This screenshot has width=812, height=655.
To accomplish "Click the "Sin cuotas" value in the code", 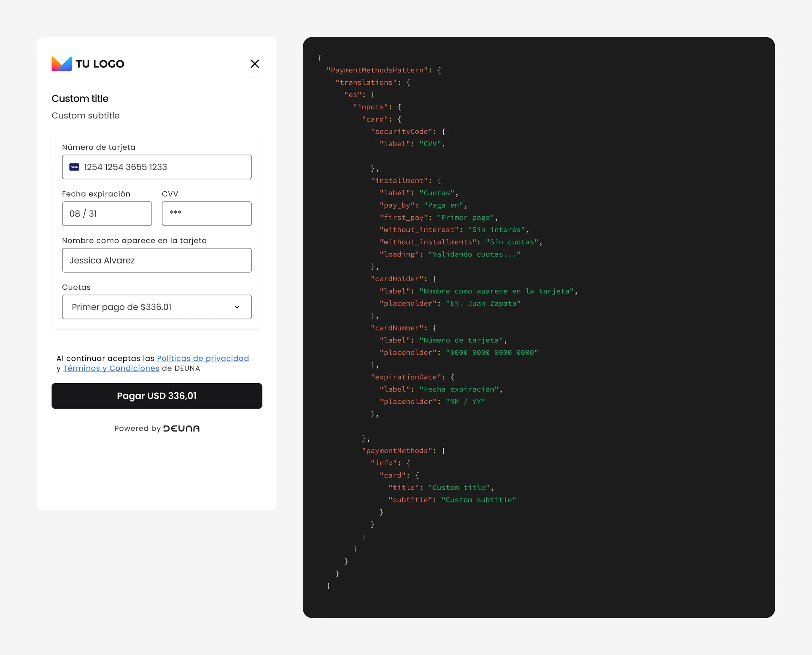I will (512, 242).
